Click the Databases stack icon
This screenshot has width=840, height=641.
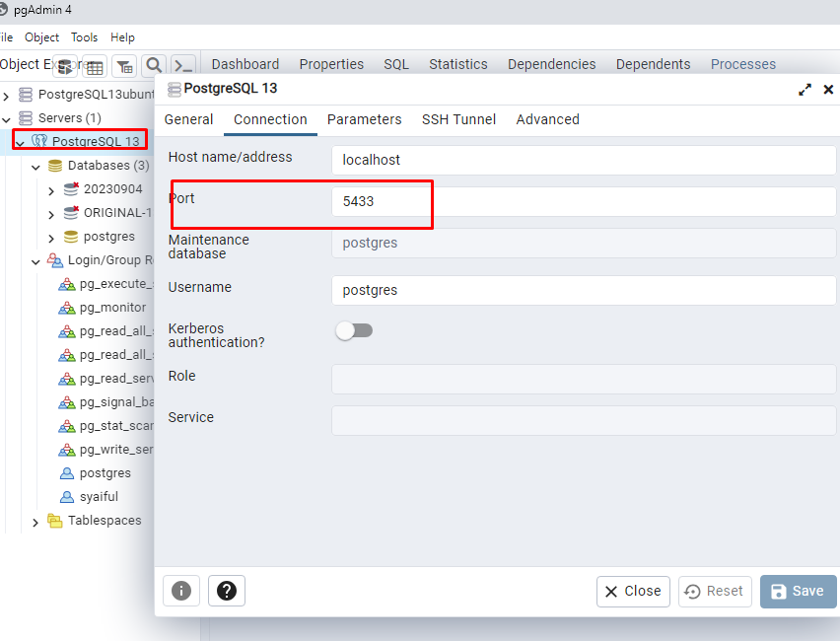click(55, 166)
